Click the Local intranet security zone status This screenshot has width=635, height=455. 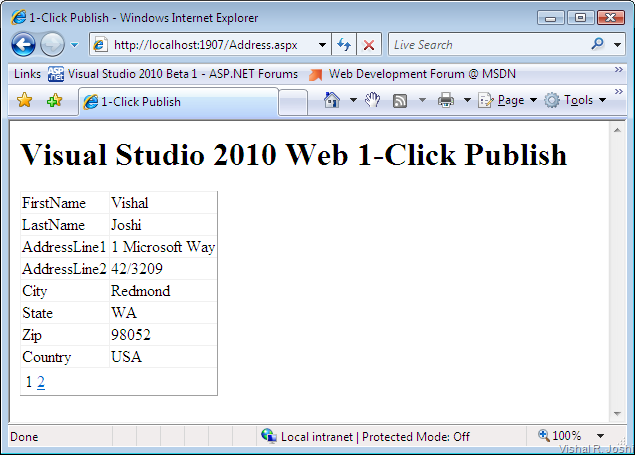367,436
